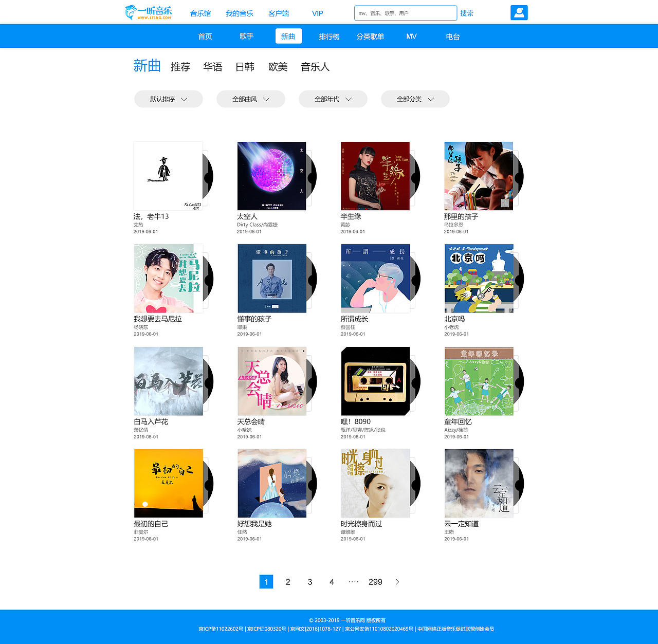This screenshot has width=658, height=644.
Task: Open album cover 太空人
Action: tap(271, 176)
